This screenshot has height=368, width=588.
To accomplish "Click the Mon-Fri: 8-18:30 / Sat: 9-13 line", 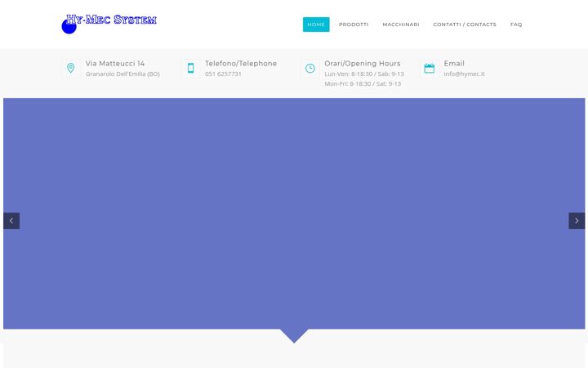I will (363, 83).
